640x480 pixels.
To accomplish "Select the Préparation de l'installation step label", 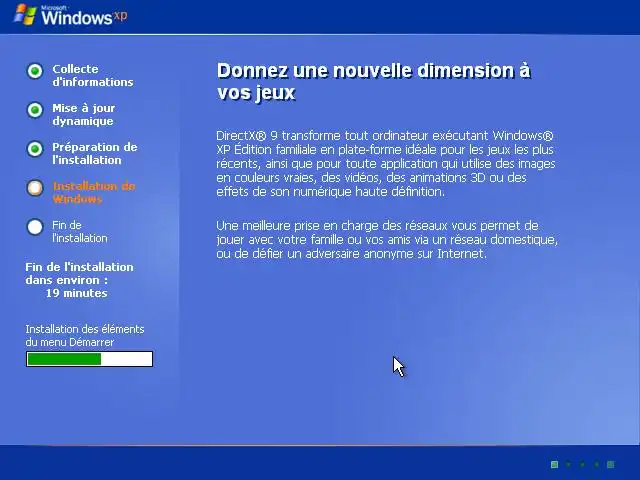I will coord(95,153).
